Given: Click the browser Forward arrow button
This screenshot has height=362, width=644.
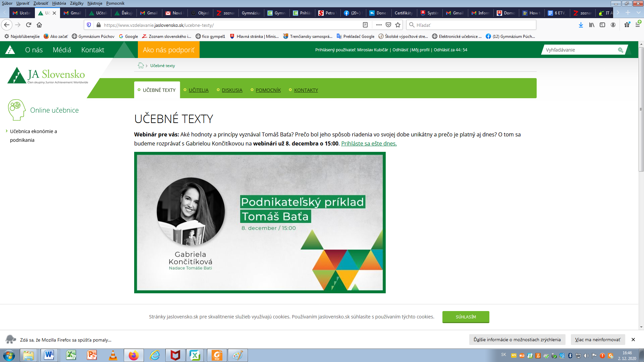Looking at the screenshot, I should click(x=18, y=25).
